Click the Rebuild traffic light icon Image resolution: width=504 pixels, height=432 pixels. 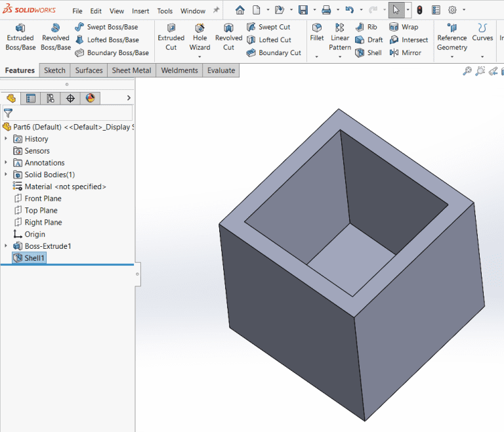(419, 11)
